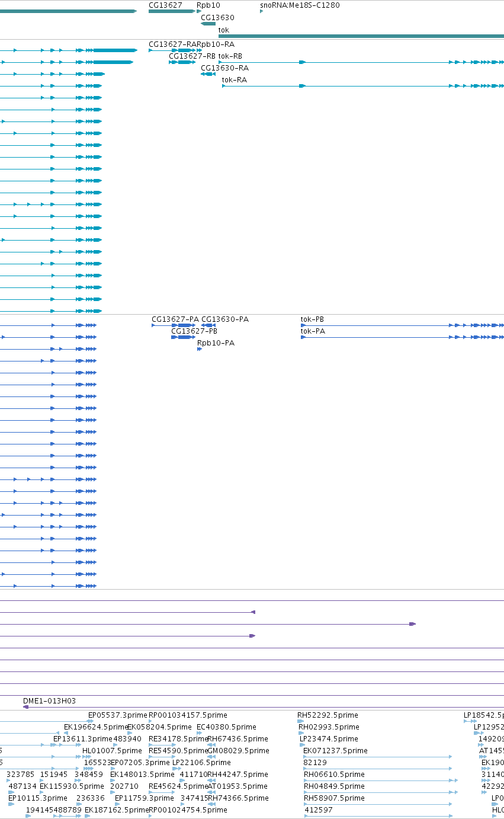Select protein CG13627-PA label

[175, 319]
